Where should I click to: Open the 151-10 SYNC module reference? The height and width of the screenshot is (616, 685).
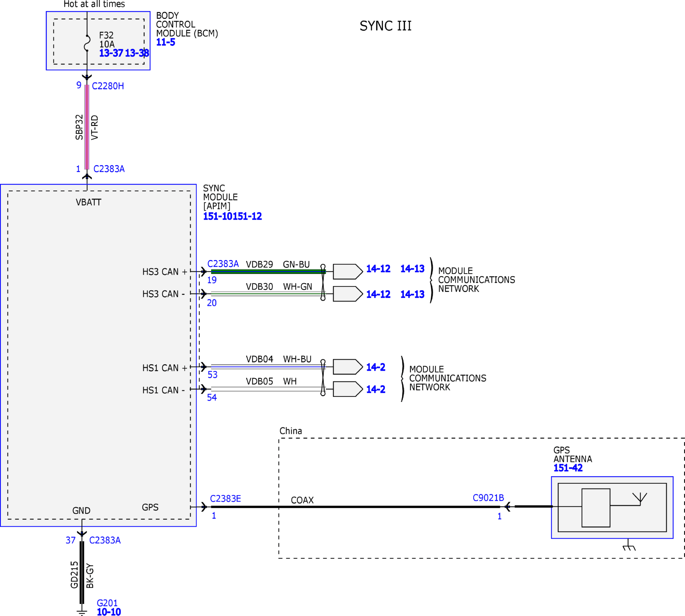click(218, 216)
